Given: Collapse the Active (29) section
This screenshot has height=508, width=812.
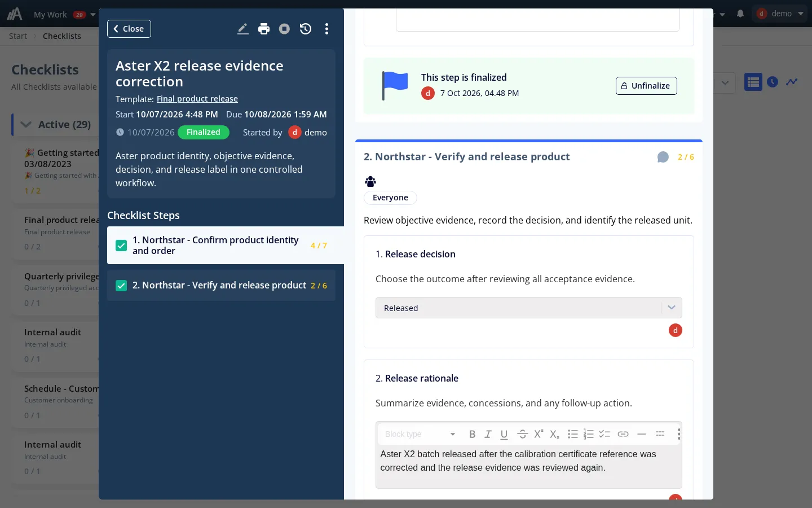Looking at the screenshot, I should tap(26, 125).
